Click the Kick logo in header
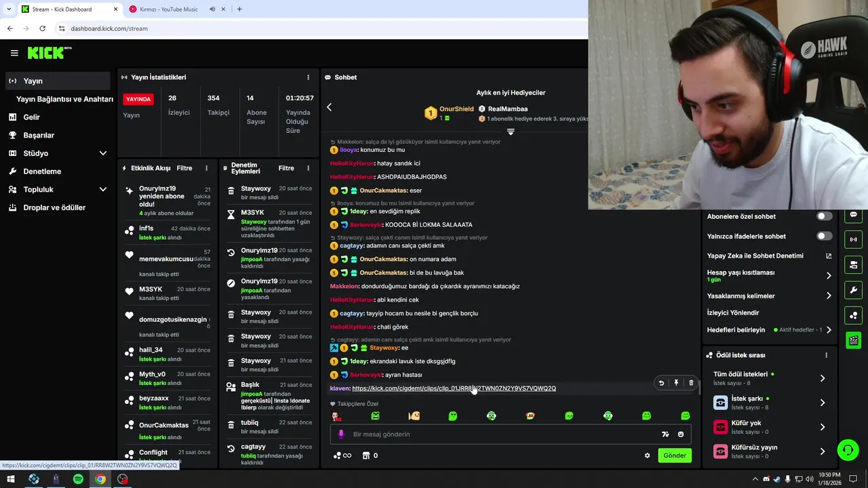The image size is (868, 488). tap(50, 53)
